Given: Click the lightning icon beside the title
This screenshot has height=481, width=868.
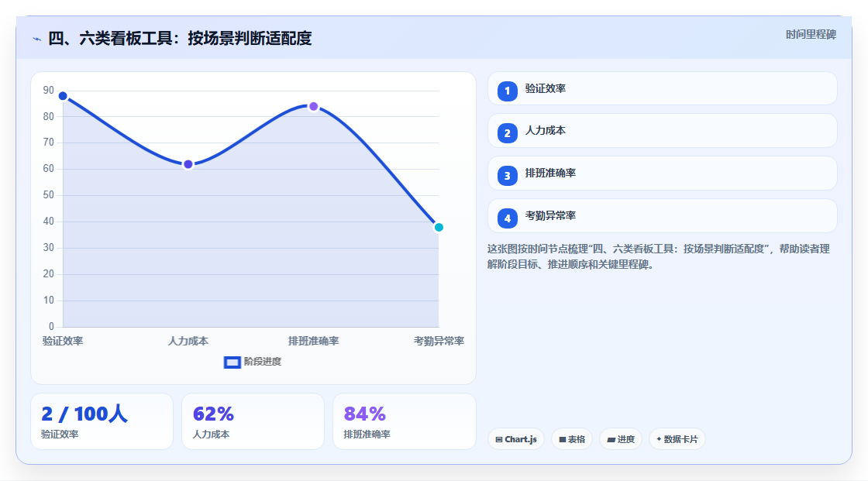Looking at the screenshot, I should [x=36, y=40].
